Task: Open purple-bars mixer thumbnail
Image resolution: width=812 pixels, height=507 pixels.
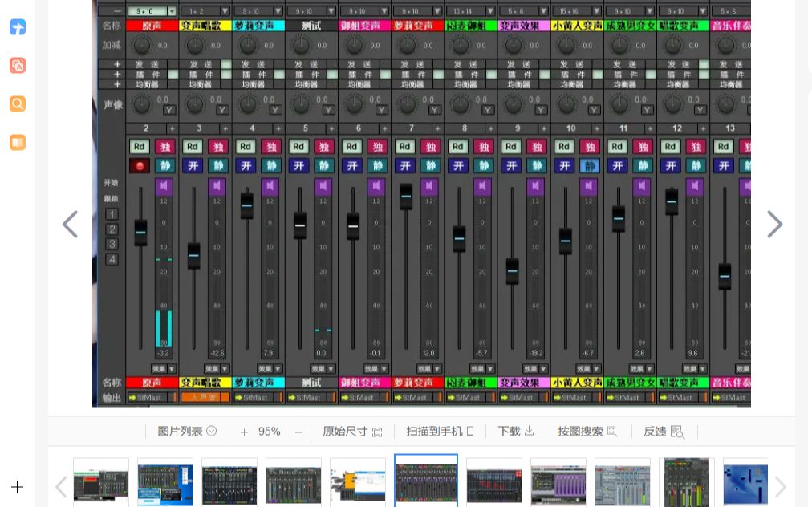Action: click(558, 482)
